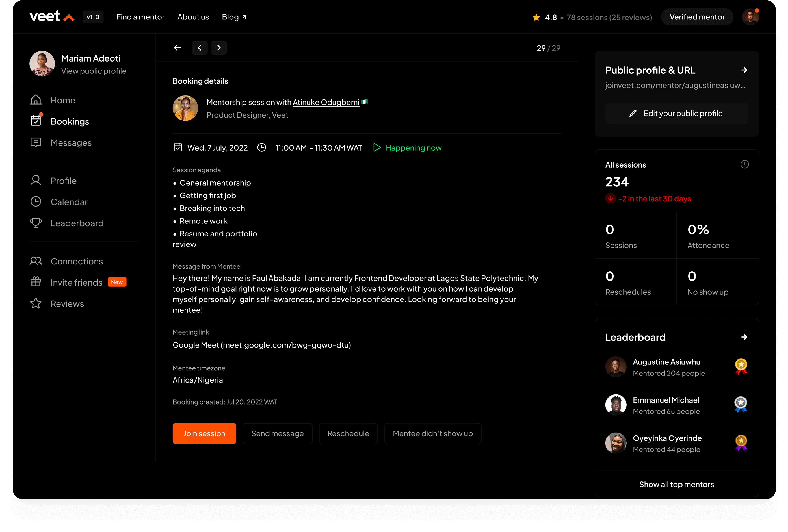
Task: Click the back arrow icon
Action: click(x=177, y=48)
